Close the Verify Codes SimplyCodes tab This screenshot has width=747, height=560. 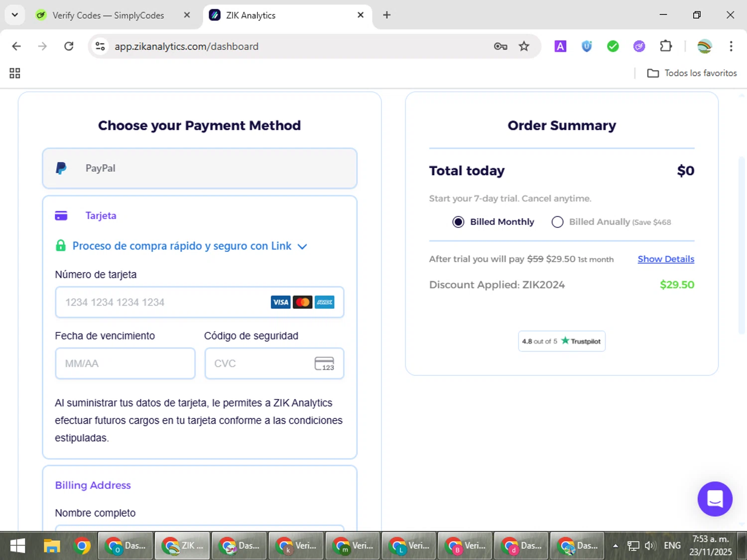[187, 15]
